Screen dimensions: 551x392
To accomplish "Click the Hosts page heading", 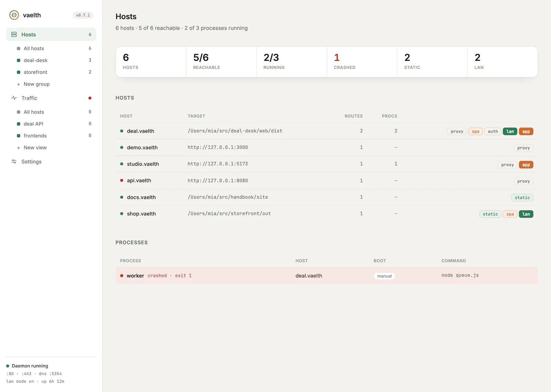I will click(x=126, y=17).
